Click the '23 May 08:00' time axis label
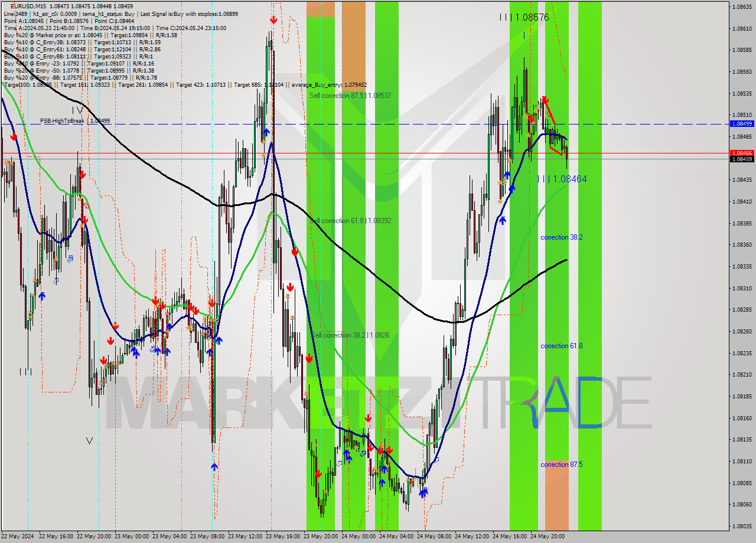 click(x=207, y=537)
